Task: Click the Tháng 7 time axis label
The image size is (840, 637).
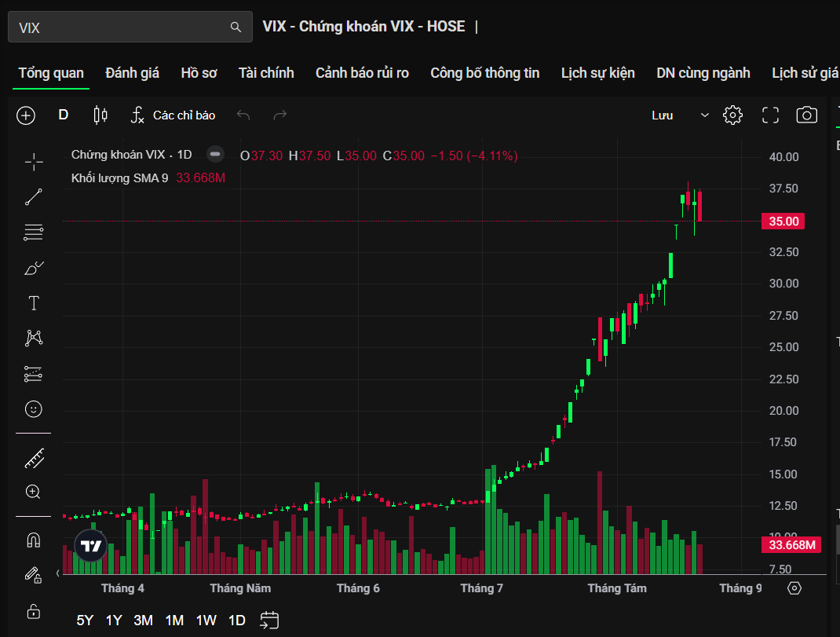Action: coord(481,588)
